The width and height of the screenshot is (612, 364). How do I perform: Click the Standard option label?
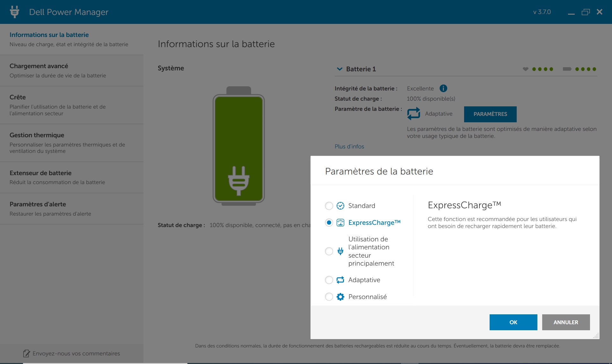click(362, 206)
